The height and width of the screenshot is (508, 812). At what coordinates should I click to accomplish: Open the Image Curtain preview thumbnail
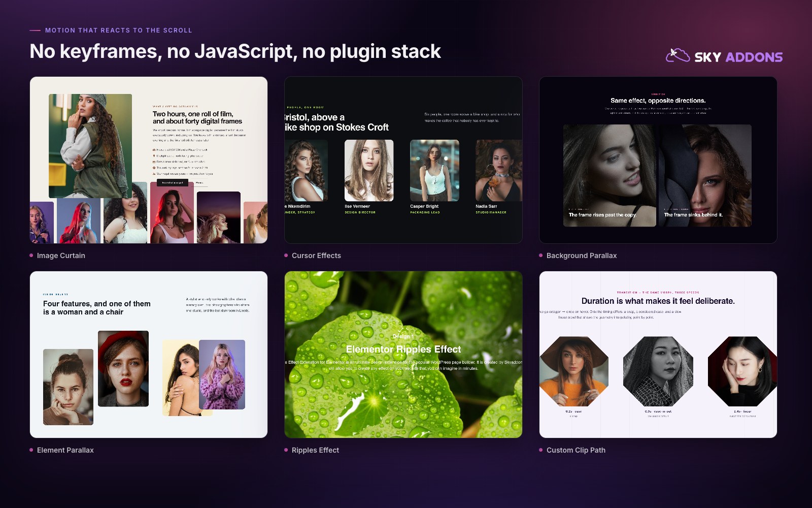[x=149, y=160]
